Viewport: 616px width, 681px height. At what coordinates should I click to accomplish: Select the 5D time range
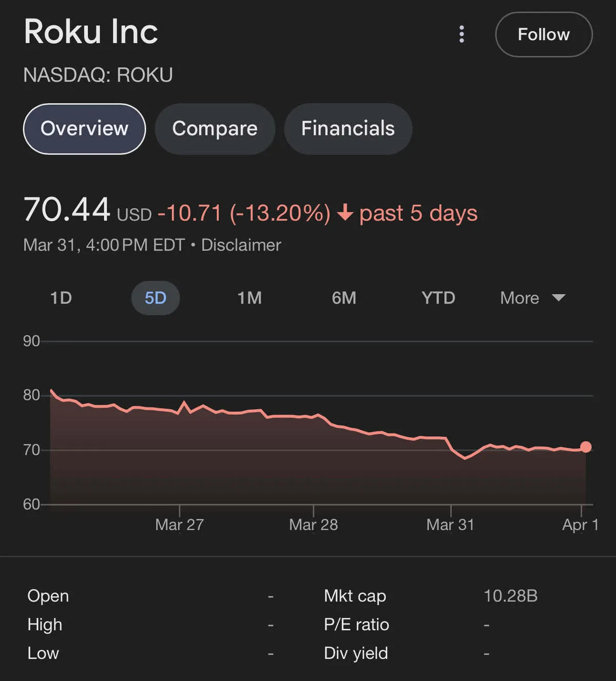pyautogui.click(x=156, y=298)
